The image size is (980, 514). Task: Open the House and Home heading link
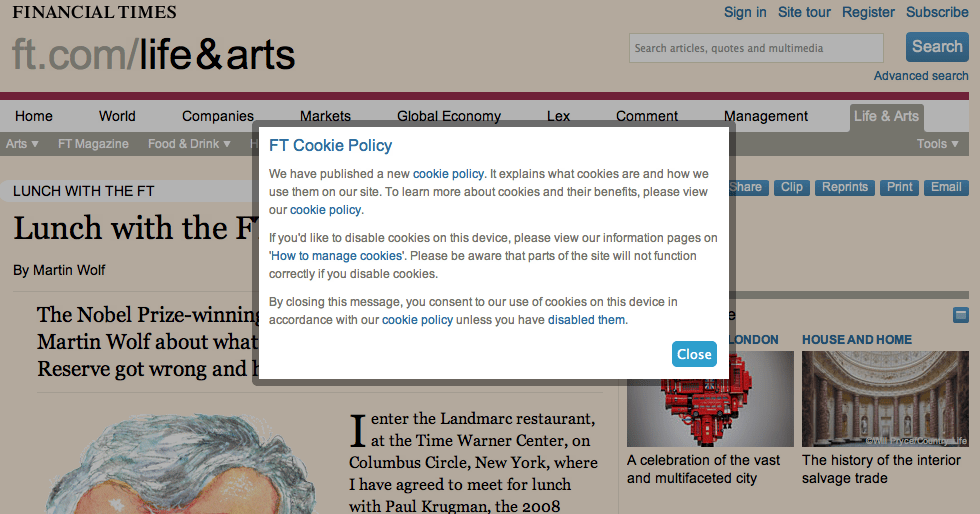click(x=857, y=340)
